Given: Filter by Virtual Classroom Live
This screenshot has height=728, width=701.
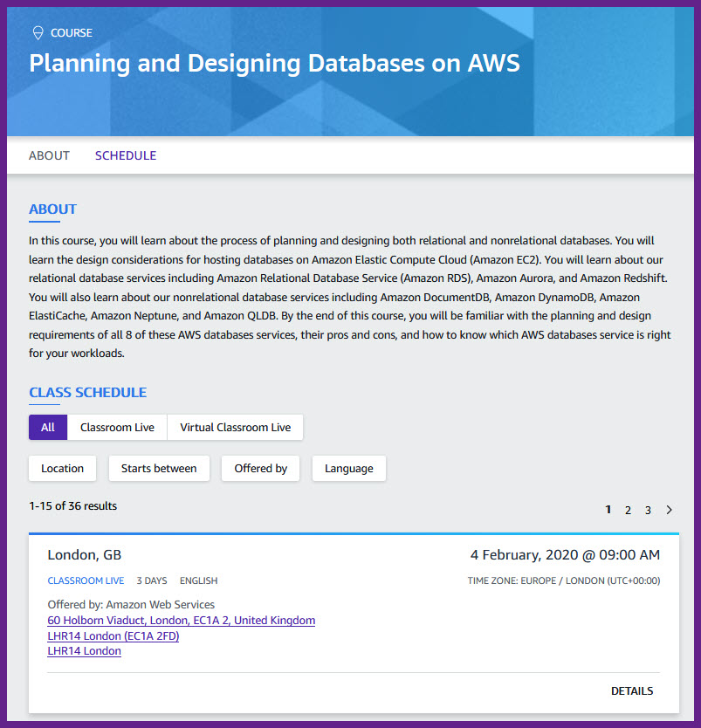Looking at the screenshot, I should click(x=236, y=427).
